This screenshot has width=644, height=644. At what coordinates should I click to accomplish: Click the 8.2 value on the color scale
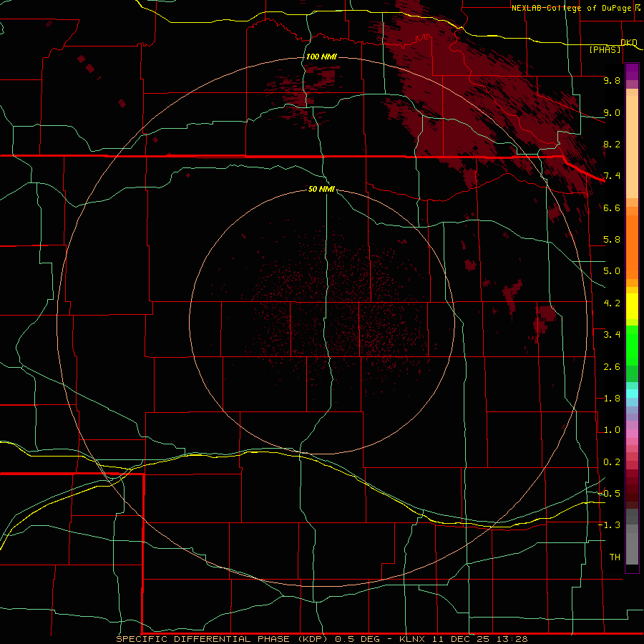pos(612,144)
